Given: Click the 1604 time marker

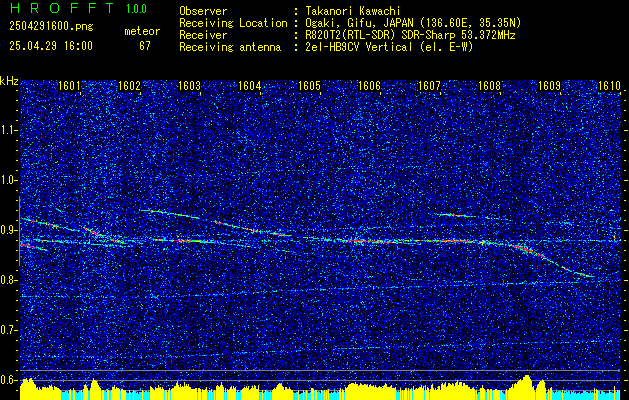Looking at the screenshot, I should click(x=250, y=85).
